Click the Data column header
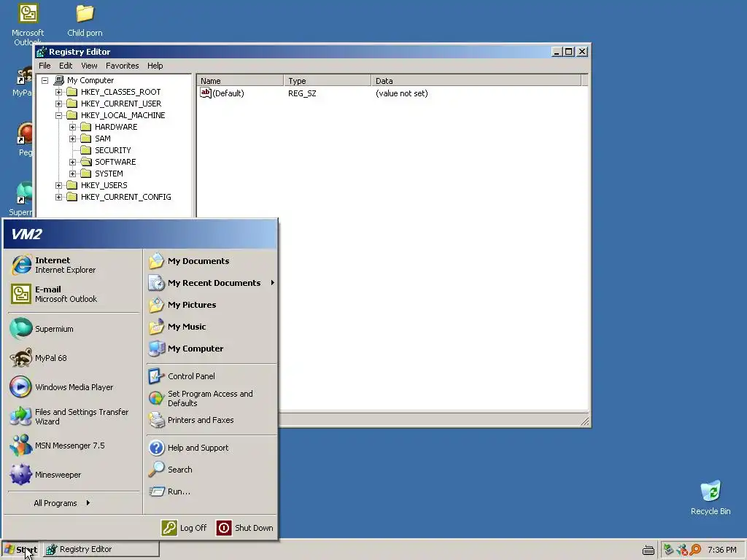The width and height of the screenshot is (747, 560). (x=476, y=80)
